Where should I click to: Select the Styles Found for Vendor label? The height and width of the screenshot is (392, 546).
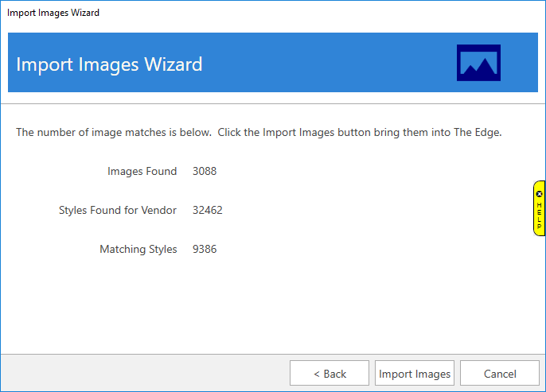(118, 210)
